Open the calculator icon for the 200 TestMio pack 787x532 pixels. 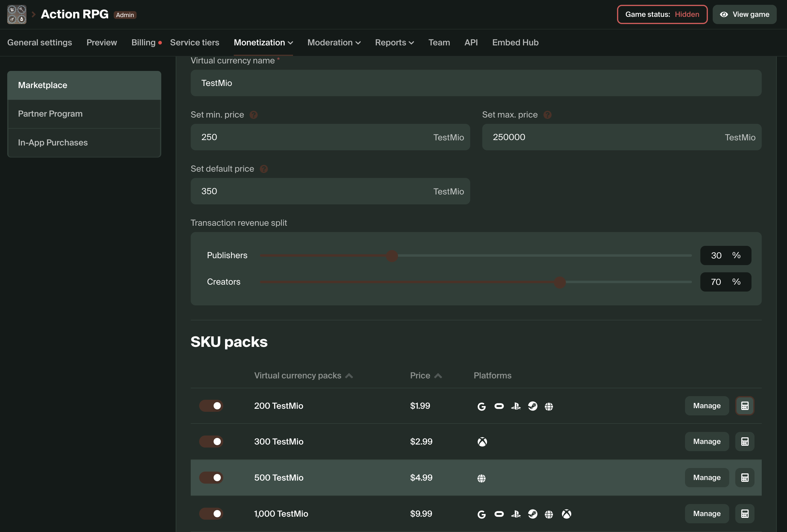click(744, 406)
